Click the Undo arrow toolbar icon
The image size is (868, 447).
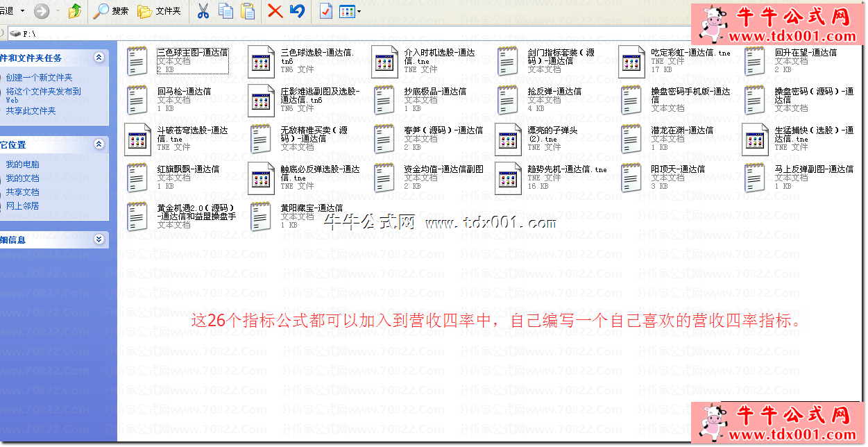[x=297, y=11]
